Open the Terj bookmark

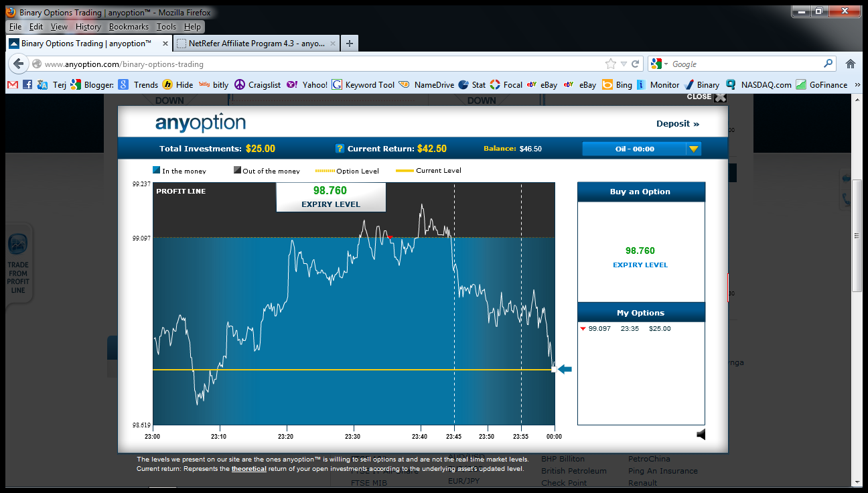point(52,85)
